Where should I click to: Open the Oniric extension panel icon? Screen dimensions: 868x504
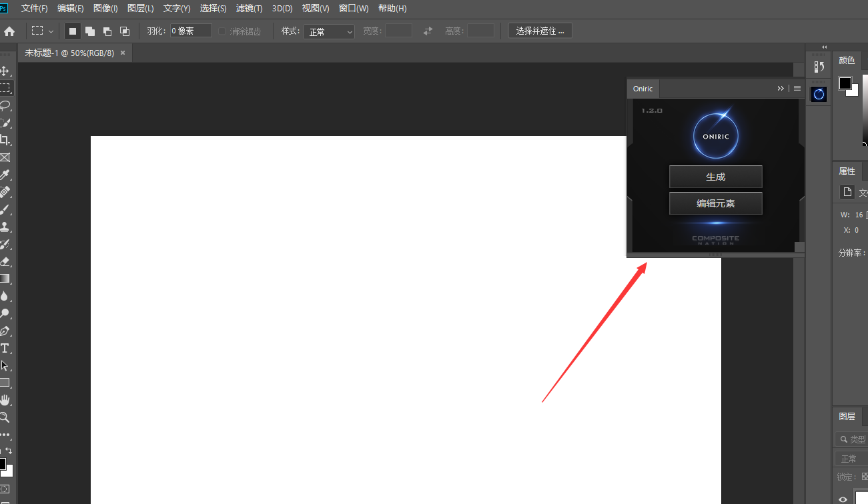[819, 94]
